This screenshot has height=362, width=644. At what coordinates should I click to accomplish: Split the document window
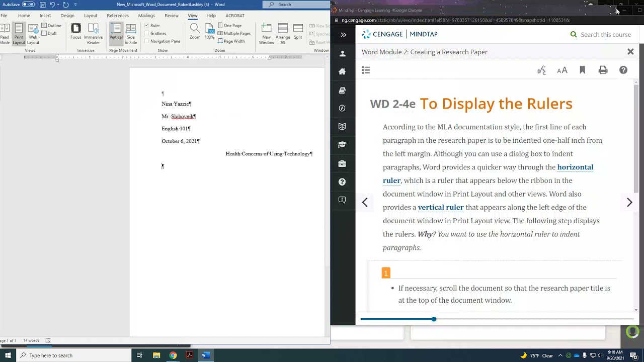pyautogui.click(x=298, y=31)
